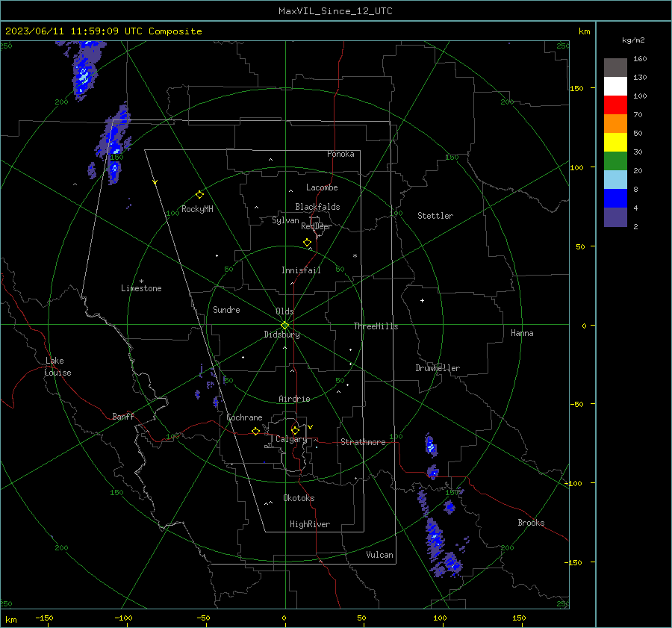Select the orange 50-70 legend swatch
The image size is (672, 628).
[x=615, y=123]
